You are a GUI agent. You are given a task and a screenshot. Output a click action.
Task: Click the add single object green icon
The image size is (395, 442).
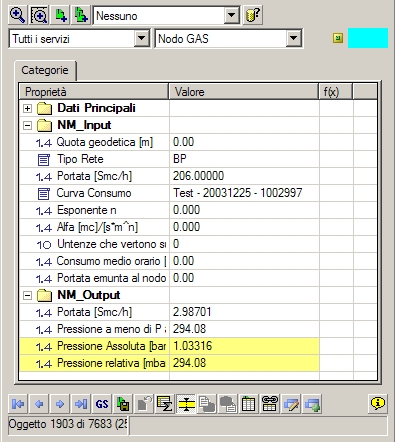[x=60, y=15]
